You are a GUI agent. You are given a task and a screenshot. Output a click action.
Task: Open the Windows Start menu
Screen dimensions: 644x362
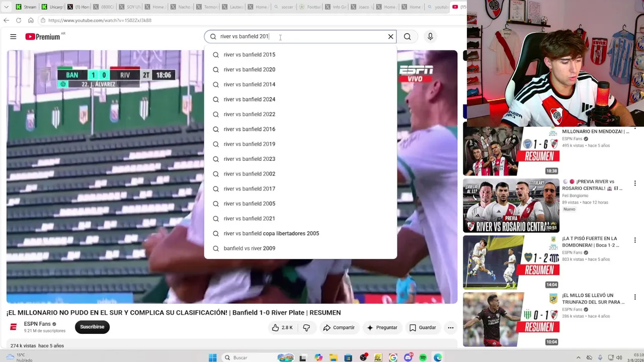tap(212, 357)
